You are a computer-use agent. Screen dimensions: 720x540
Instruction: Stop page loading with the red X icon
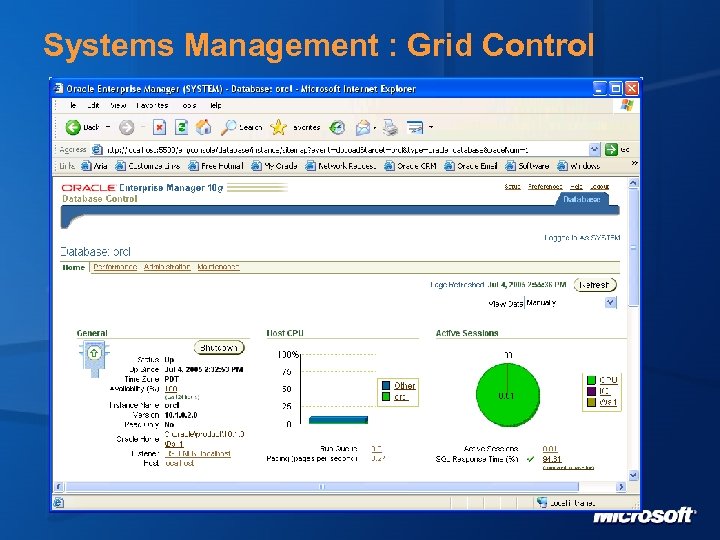(x=159, y=127)
